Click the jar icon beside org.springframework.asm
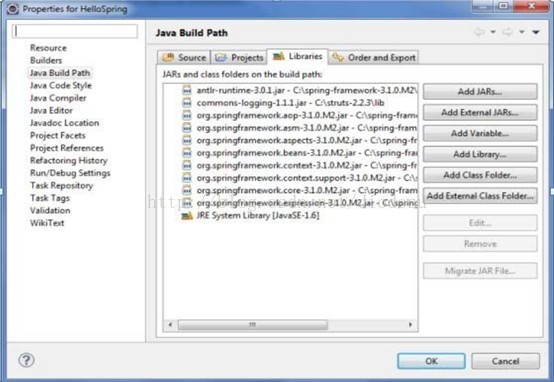The image size is (554, 382). coord(187,128)
